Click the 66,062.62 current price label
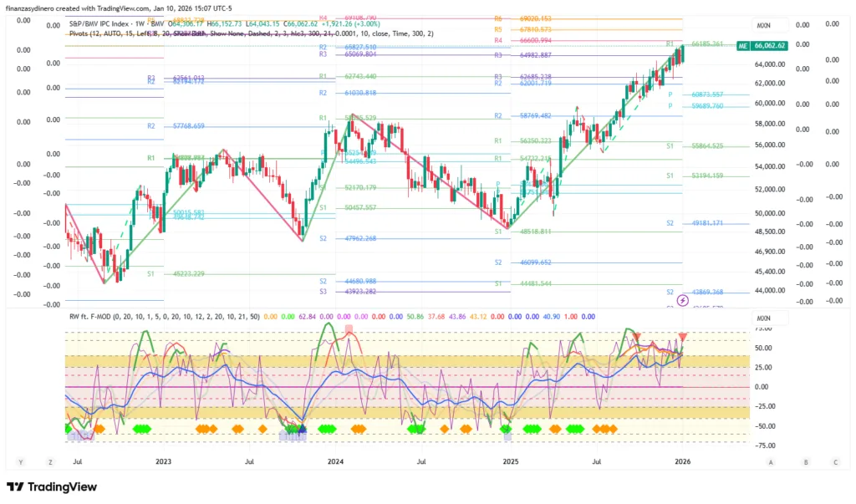This screenshot has height=504, width=856. (x=770, y=46)
